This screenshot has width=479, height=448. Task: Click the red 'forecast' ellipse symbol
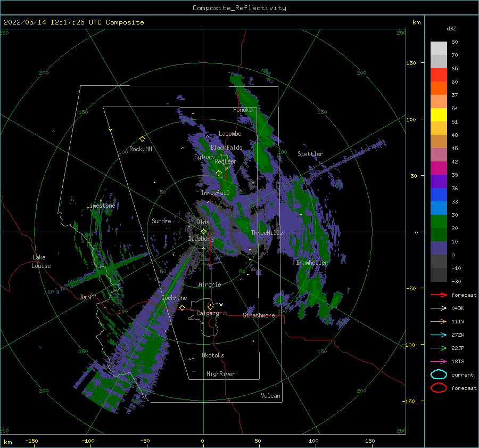(x=439, y=388)
